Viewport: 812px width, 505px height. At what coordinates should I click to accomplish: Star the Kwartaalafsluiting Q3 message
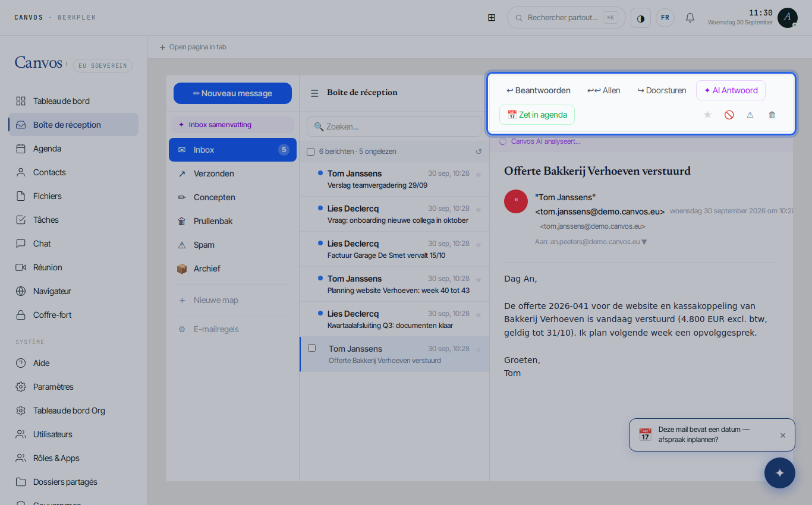point(479,314)
